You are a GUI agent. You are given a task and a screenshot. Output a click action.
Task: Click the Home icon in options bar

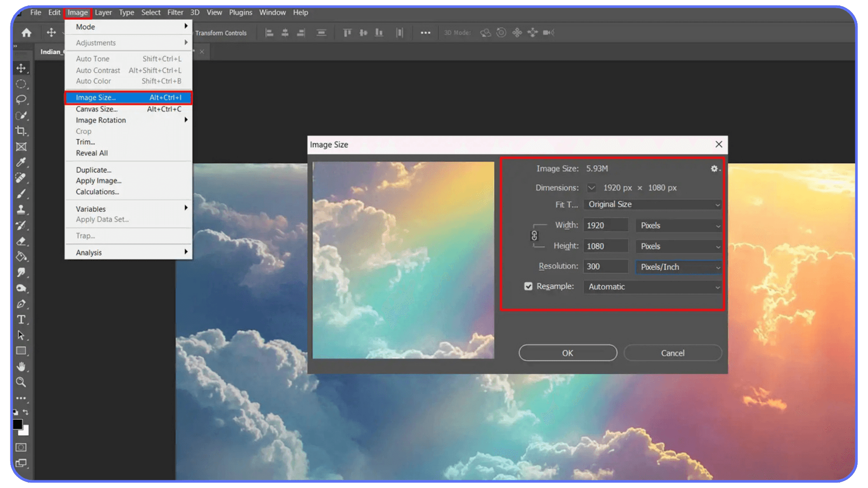(x=26, y=33)
